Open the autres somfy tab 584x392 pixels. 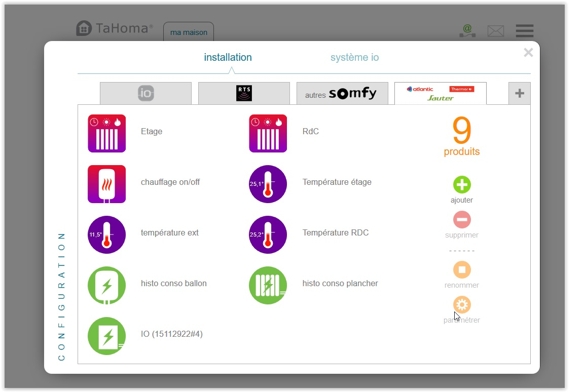[342, 93]
